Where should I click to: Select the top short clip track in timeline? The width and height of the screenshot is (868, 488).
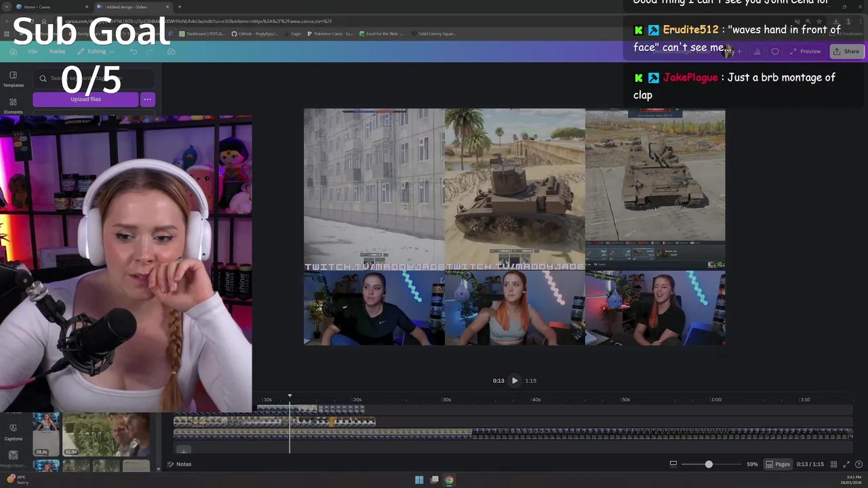click(311, 409)
